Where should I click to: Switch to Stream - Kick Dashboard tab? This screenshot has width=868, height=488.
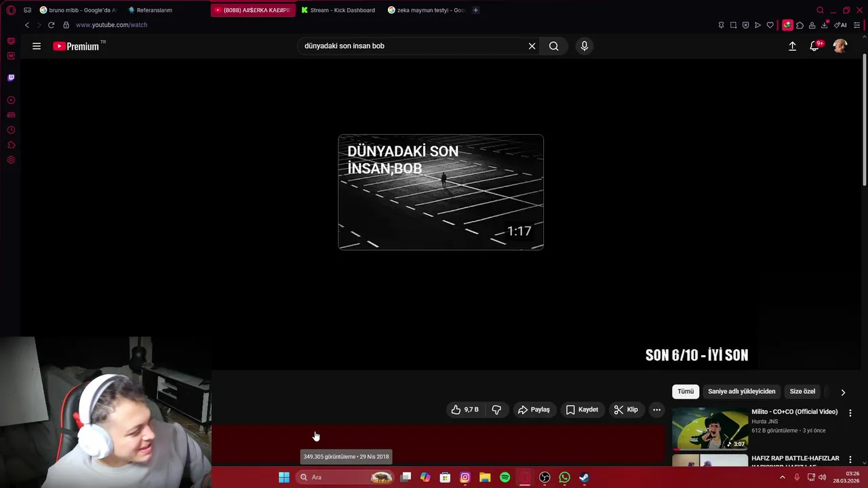[338, 10]
